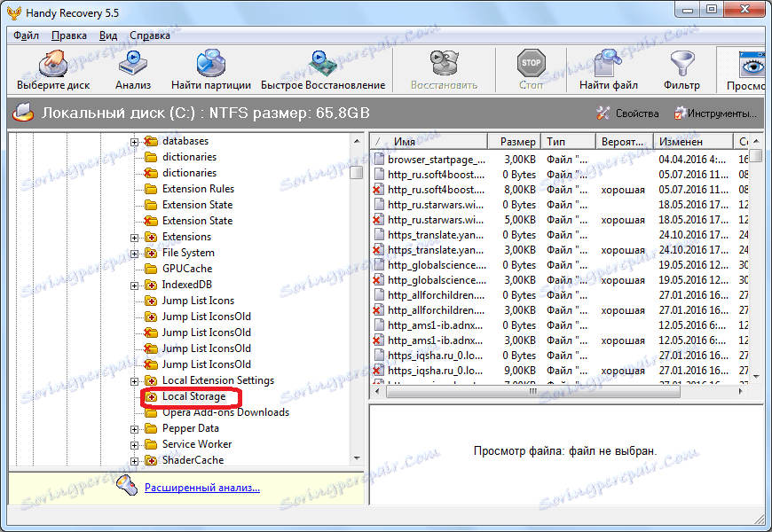This screenshot has width=772, height=532.
Task: Click the browser_startpage_ file icon
Action: pyautogui.click(x=379, y=159)
